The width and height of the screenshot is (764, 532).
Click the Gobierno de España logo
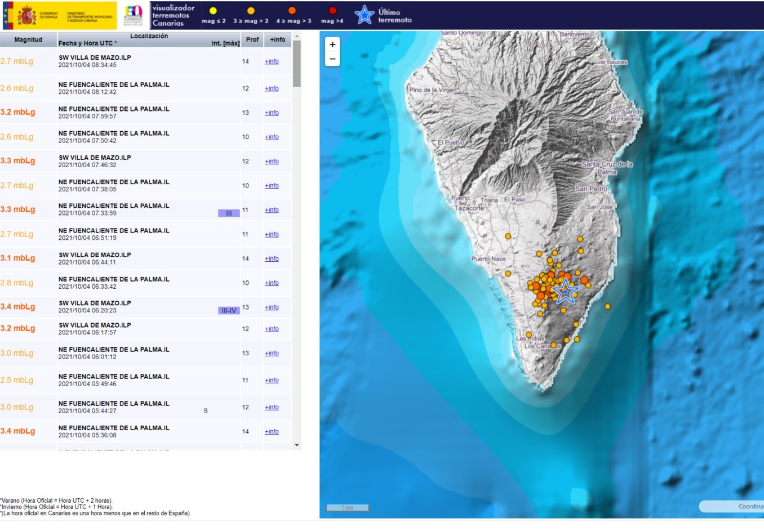click(59, 16)
